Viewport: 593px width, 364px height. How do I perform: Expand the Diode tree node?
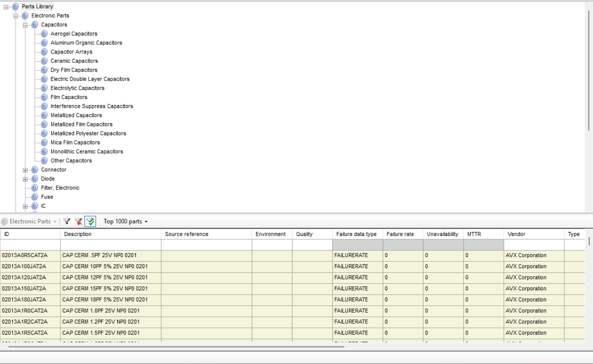tap(25, 179)
